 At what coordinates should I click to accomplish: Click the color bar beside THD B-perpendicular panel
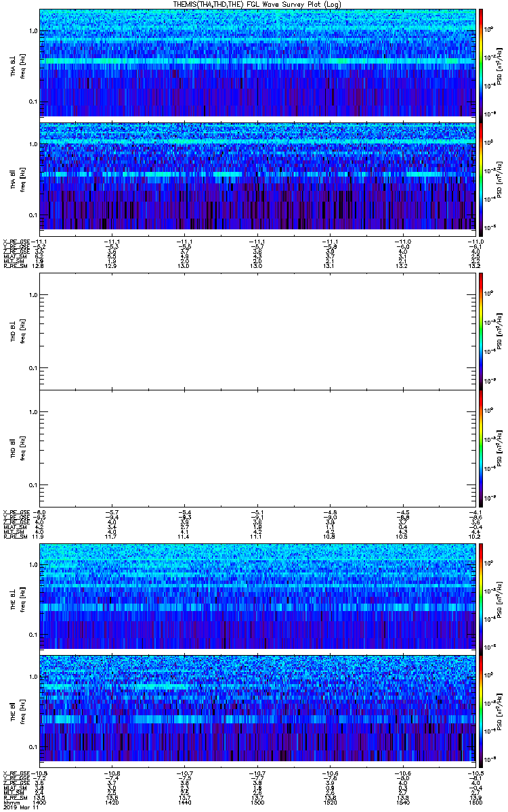click(482, 331)
